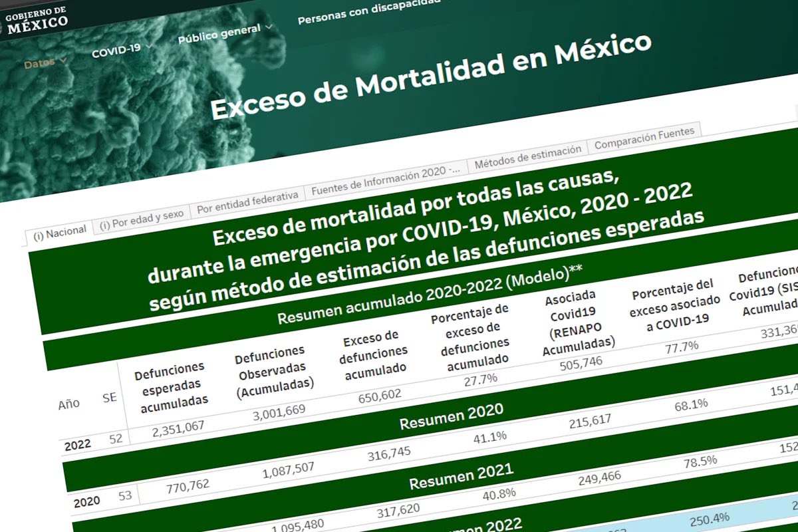Click the value 316,745
Image resolution: width=798 pixels, height=532 pixels.
[x=388, y=454]
